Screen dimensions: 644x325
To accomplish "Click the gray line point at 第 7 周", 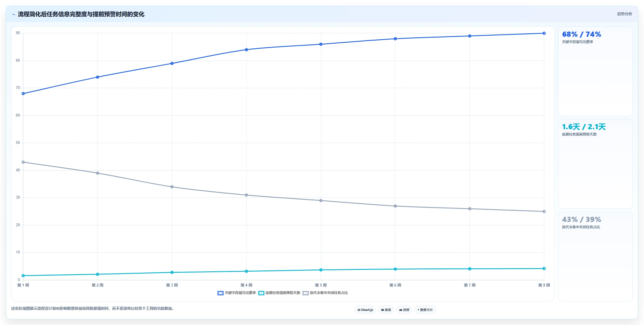I will tap(470, 209).
